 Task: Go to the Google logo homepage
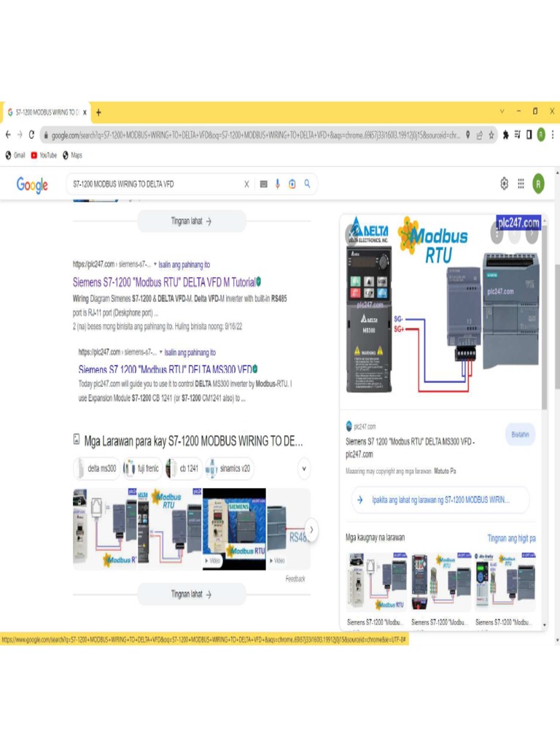click(x=32, y=185)
